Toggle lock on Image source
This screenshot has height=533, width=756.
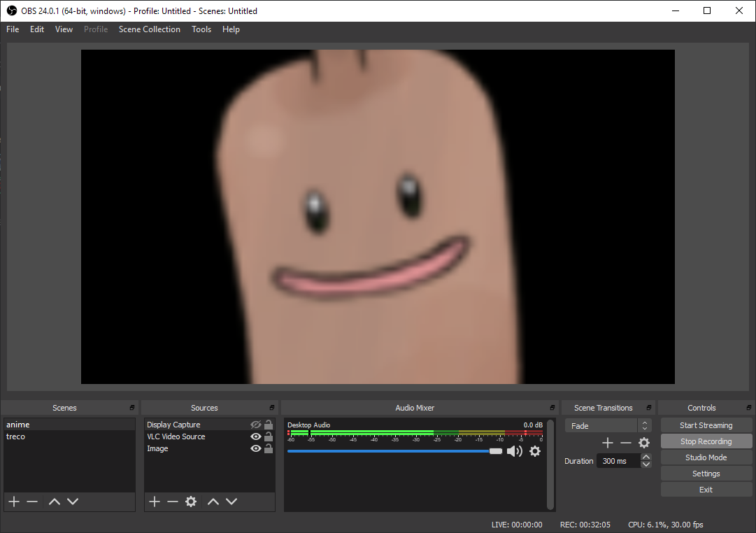(x=269, y=448)
